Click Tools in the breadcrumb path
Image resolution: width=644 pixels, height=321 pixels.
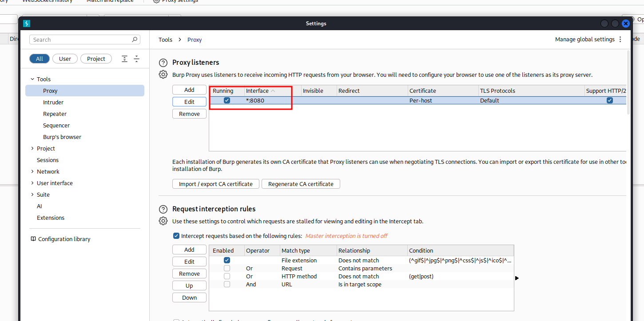click(x=165, y=40)
